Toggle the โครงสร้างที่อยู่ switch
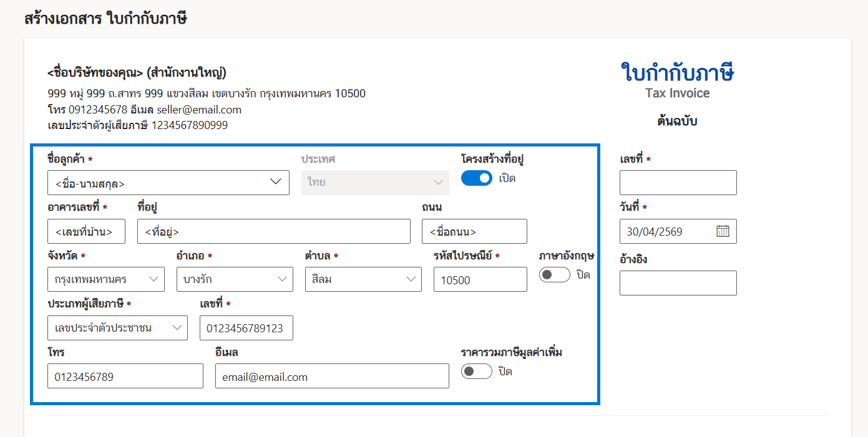The width and height of the screenshot is (868, 437). [x=477, y=179]
